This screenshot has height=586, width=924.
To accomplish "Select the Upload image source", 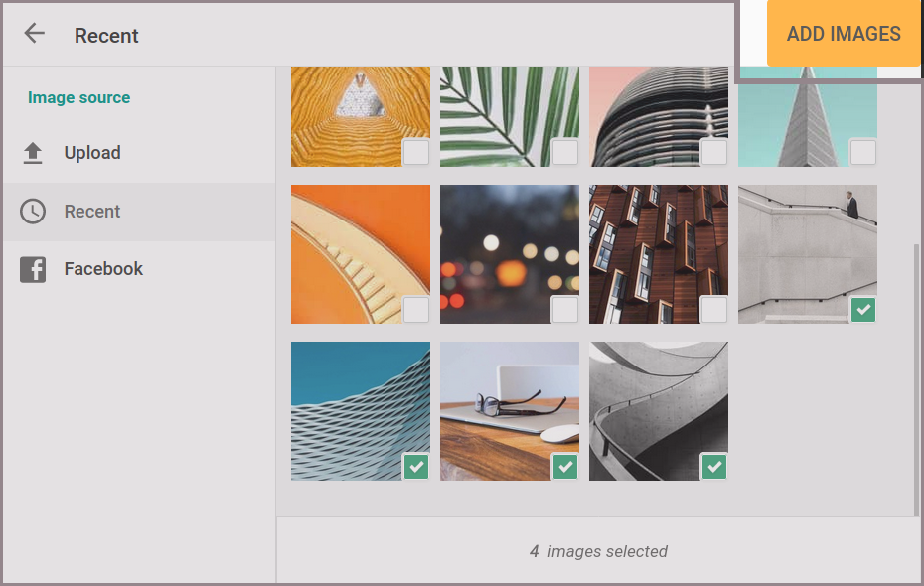I will pos(92,153).
